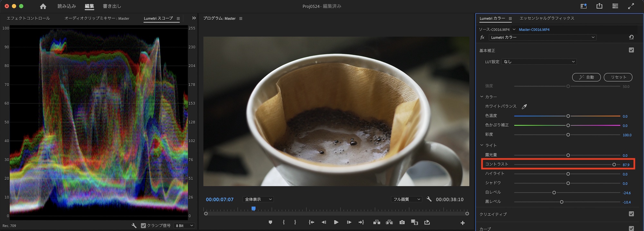This screenshot has width=644, height=231.
Task: Click the Home icon in top bar
Action: pos(43,6)
